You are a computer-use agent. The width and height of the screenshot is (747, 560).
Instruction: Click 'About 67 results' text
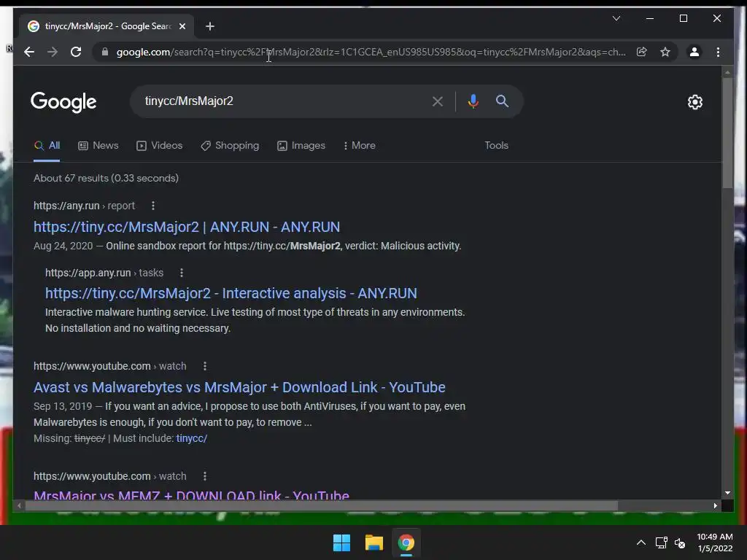71,179
